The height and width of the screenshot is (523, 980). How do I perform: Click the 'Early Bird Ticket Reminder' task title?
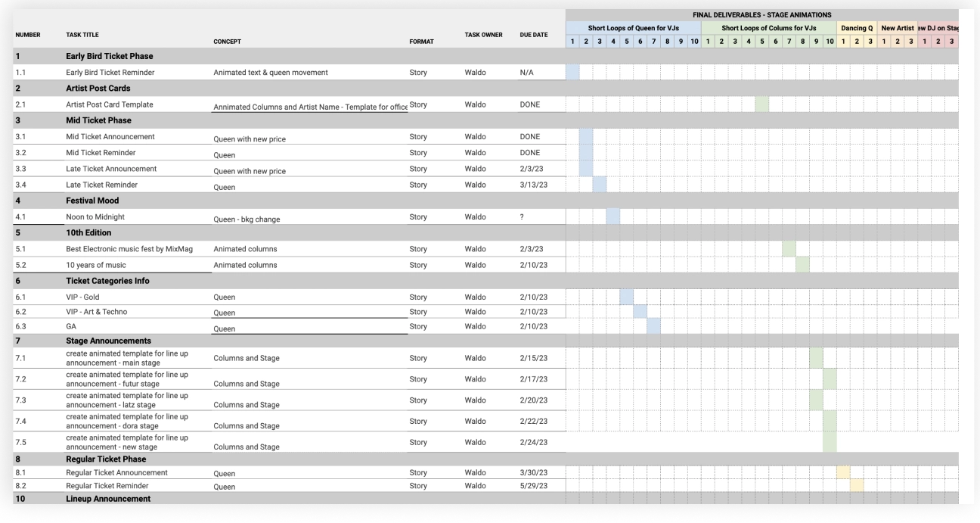click(110, 73)
